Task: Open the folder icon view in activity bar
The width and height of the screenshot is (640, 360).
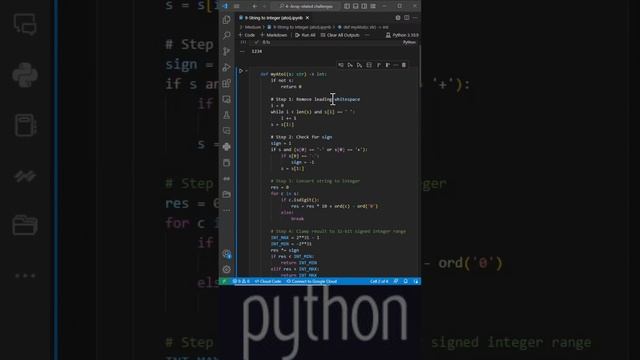Action: point(227,194)
